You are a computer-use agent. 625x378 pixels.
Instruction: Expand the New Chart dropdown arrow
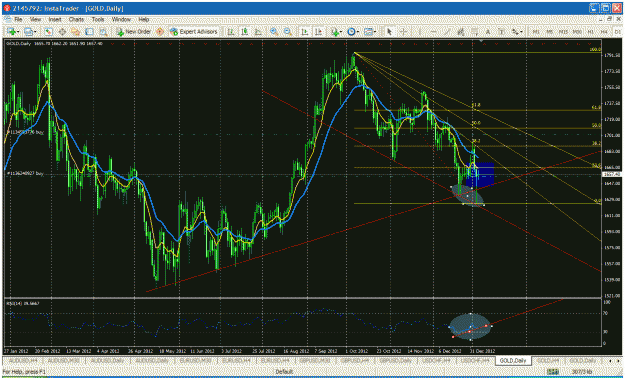18,32
